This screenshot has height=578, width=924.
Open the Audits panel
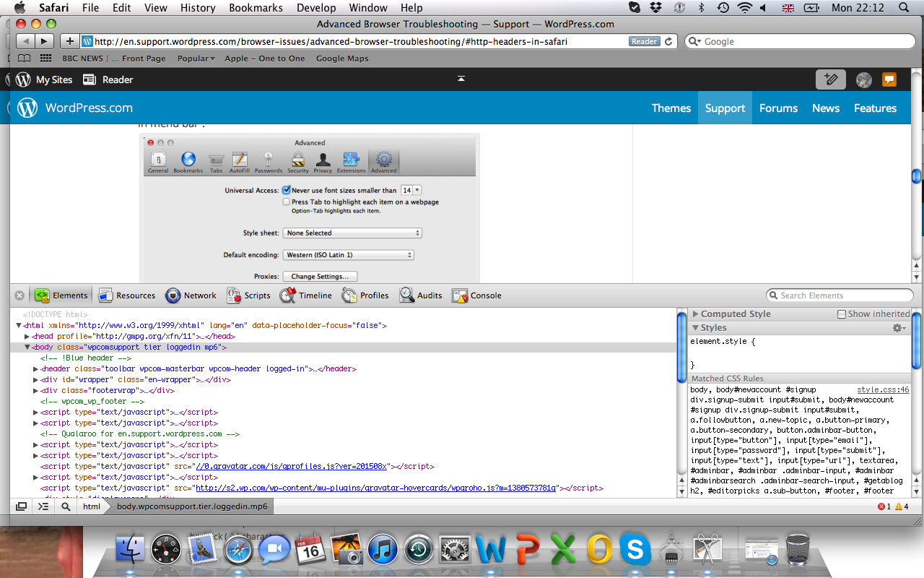click(x=421, y=296)
